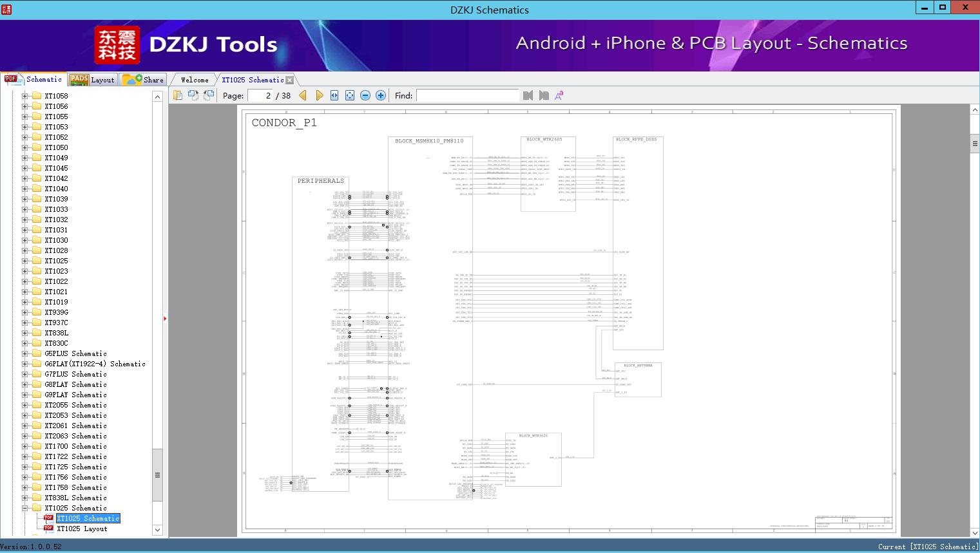
Task: Click the fit page icon
Action: point(350,95)
